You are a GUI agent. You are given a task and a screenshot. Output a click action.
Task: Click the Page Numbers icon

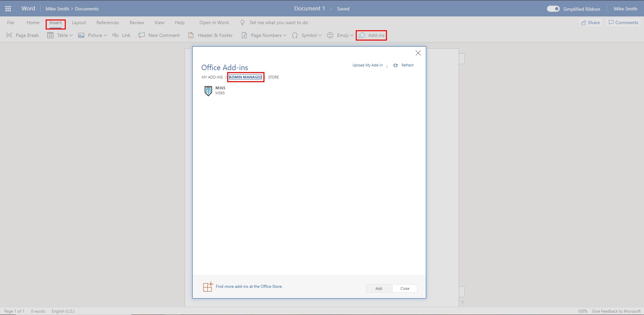(245, 35)
